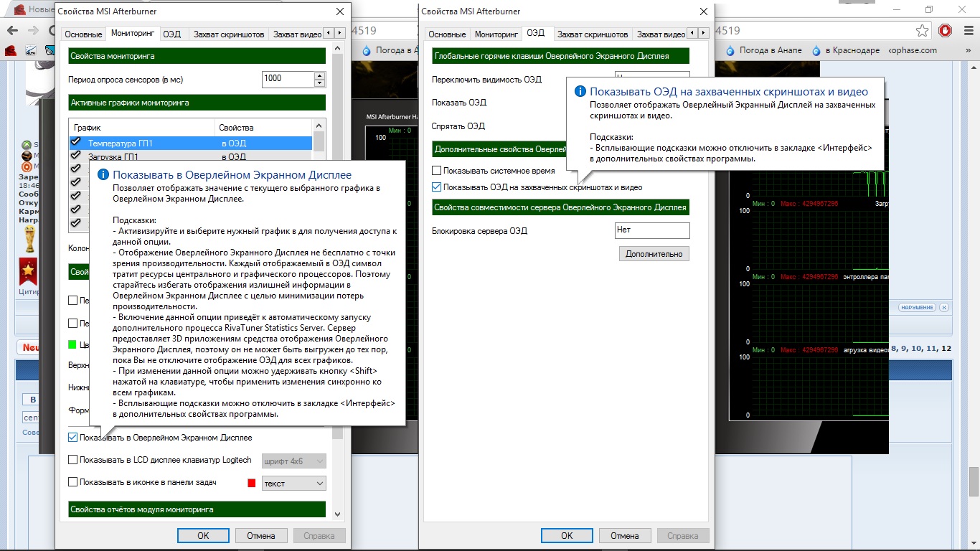Uncheck Показывать в Оверлейном Экранном Дисплее
The height and width of the screenshot is (551, 980).
pyautogui.click(x=73, y=437)
